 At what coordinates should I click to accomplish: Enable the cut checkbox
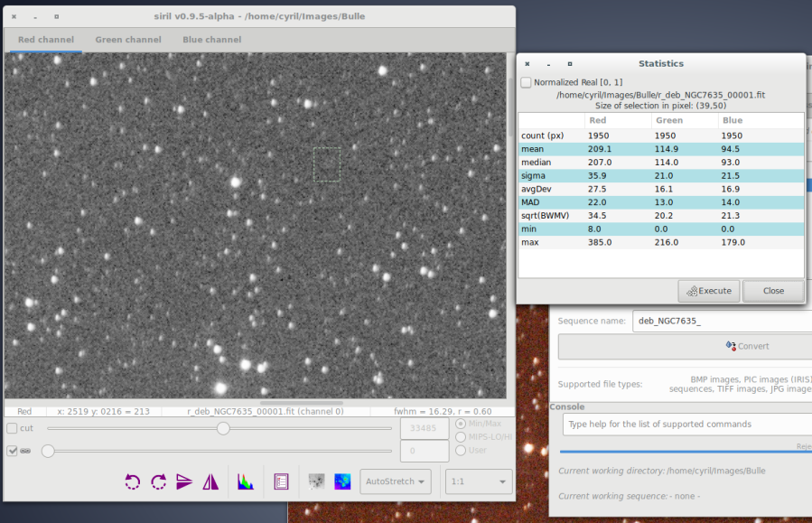click(x=13, y=428)
